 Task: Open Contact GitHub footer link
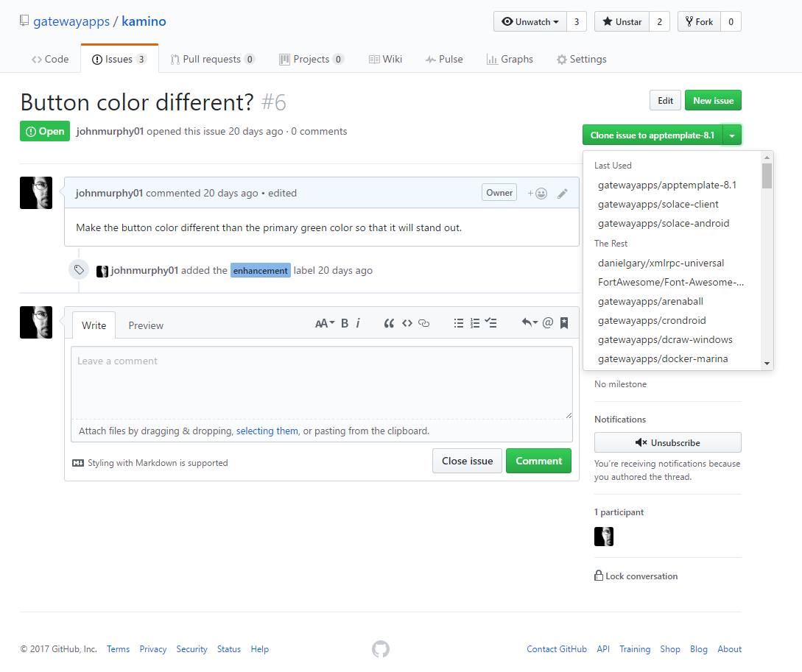(x=557, y=649)
